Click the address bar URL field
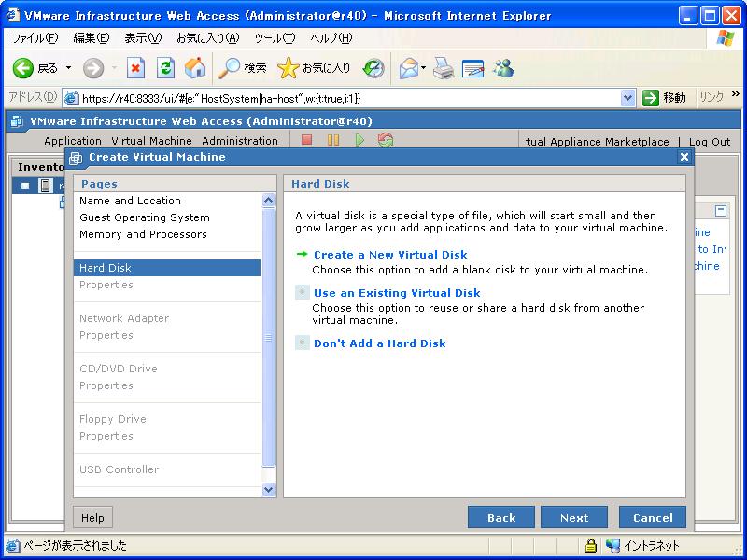The height and width of the screenshot is (560, 747). click(350, 99)
